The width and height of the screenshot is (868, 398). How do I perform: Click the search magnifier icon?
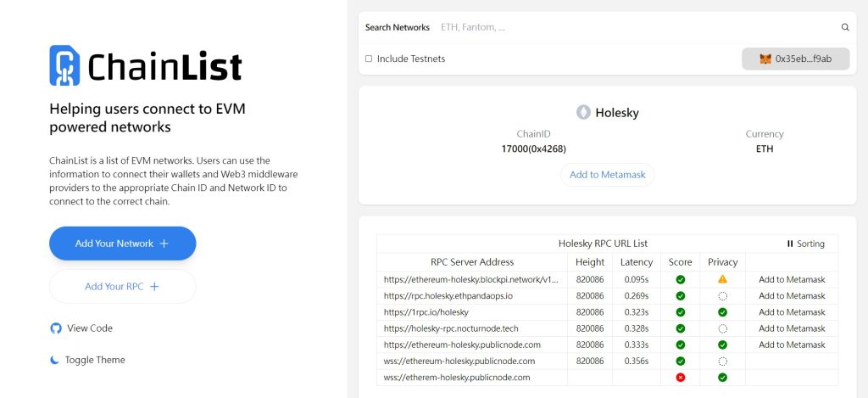click(845, 27)
